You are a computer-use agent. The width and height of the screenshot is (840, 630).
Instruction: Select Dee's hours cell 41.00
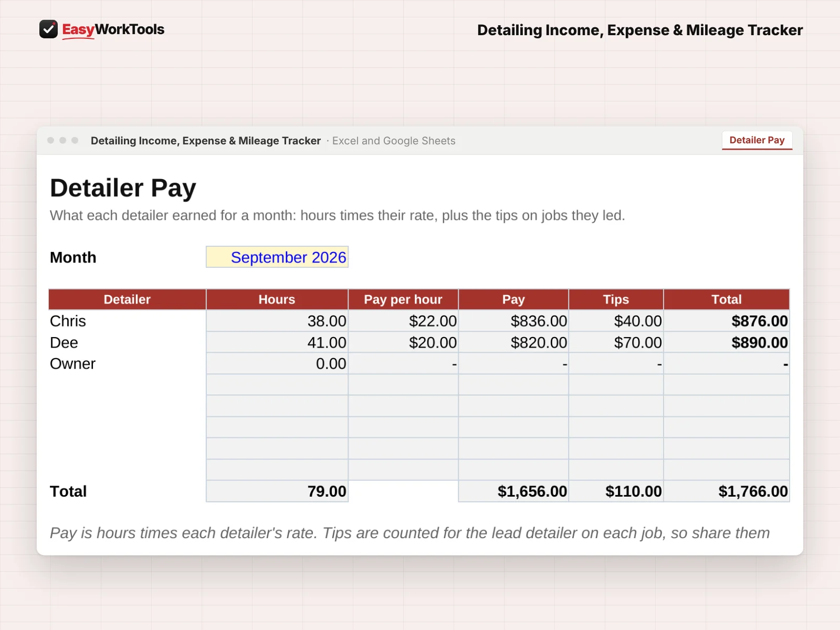(277, 342)
